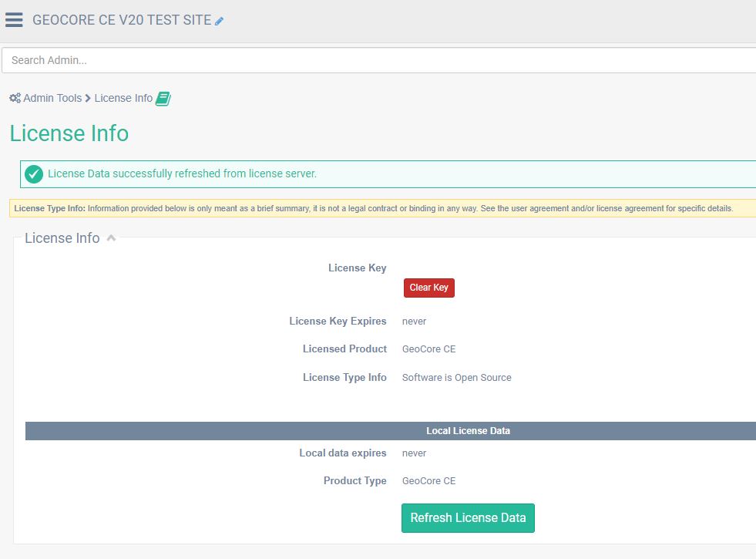Click 'Software is Open Source' value

(x=456, y=378)
